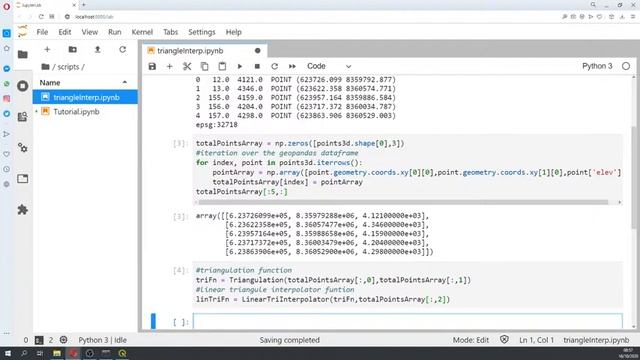This screenshot has width=640, height=360.
Task: Click the Ln 1, Col 1 position indicator
Action: [536, 340]
